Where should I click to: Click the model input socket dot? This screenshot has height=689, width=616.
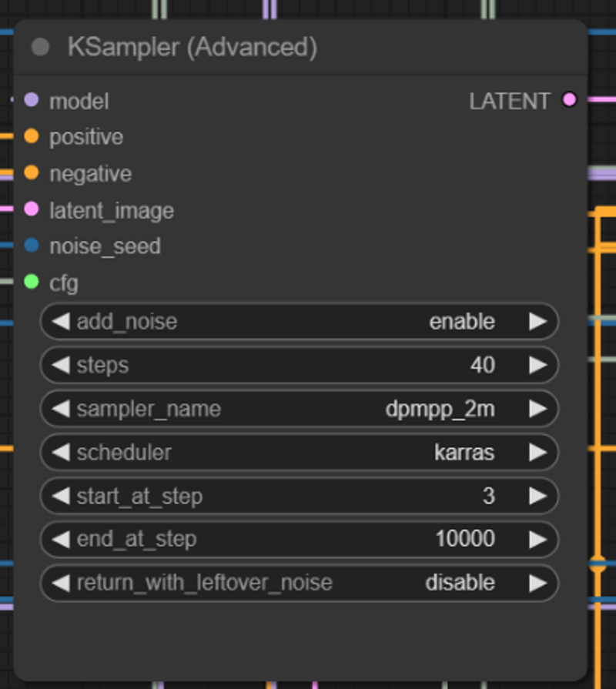[x=32, y=100]
